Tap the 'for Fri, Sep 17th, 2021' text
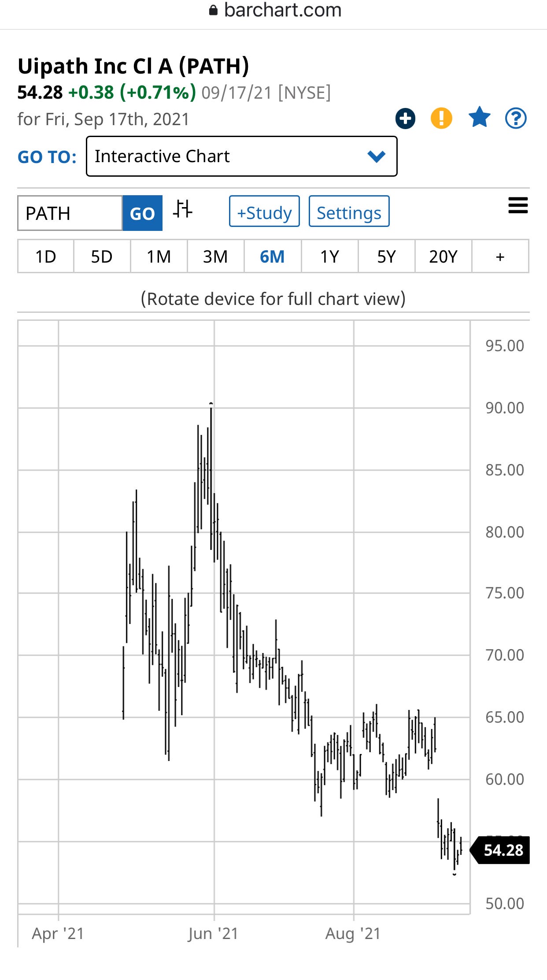Screen dimensions: 547x980 103,119
